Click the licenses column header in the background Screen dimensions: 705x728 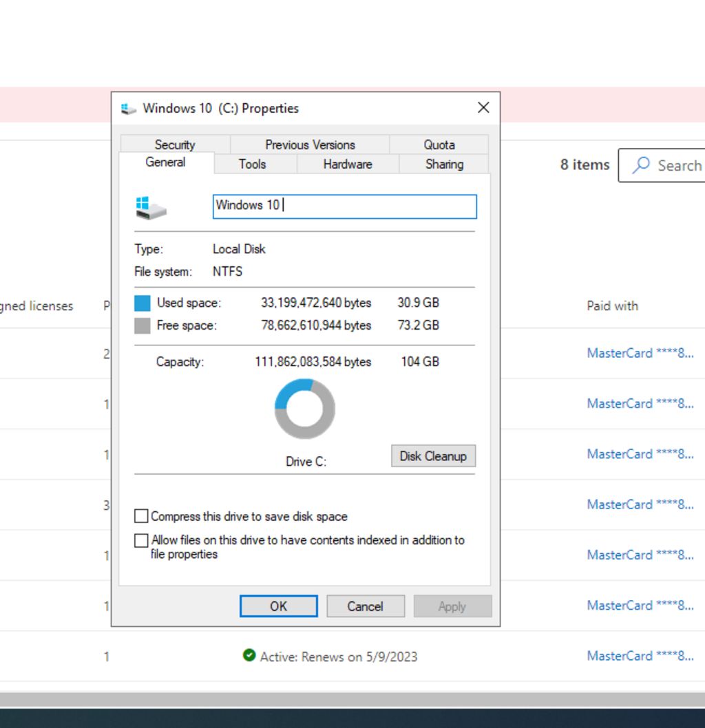tap(36, 306)
